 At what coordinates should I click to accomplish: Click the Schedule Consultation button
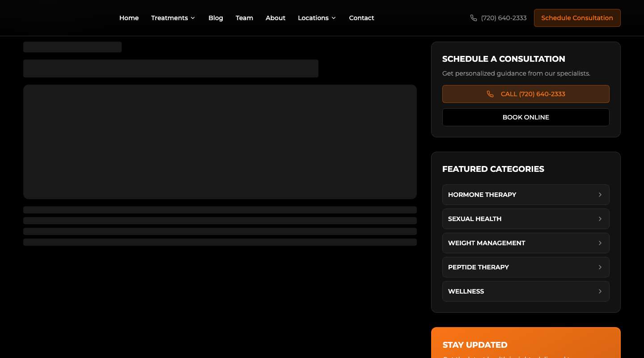577,18
